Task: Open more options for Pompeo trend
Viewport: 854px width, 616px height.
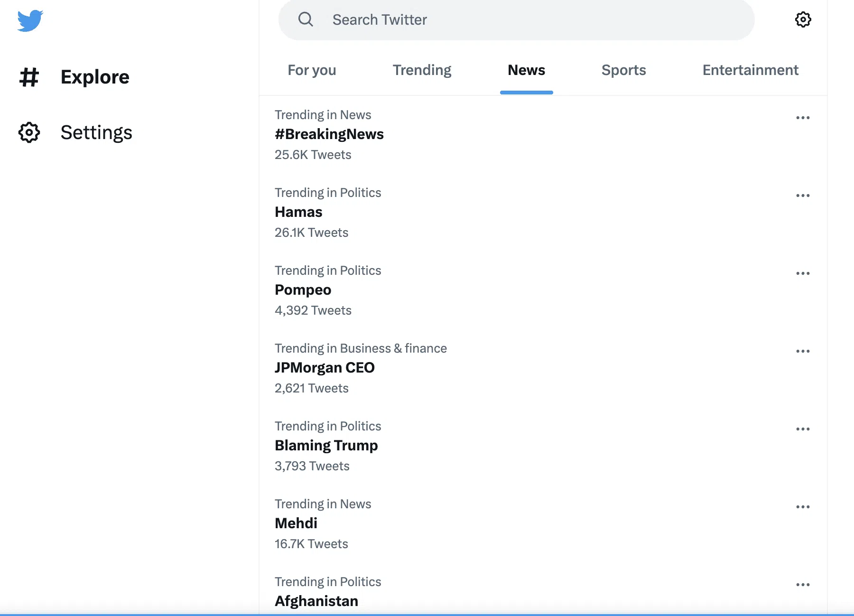Action: click(x=803, y=273)
